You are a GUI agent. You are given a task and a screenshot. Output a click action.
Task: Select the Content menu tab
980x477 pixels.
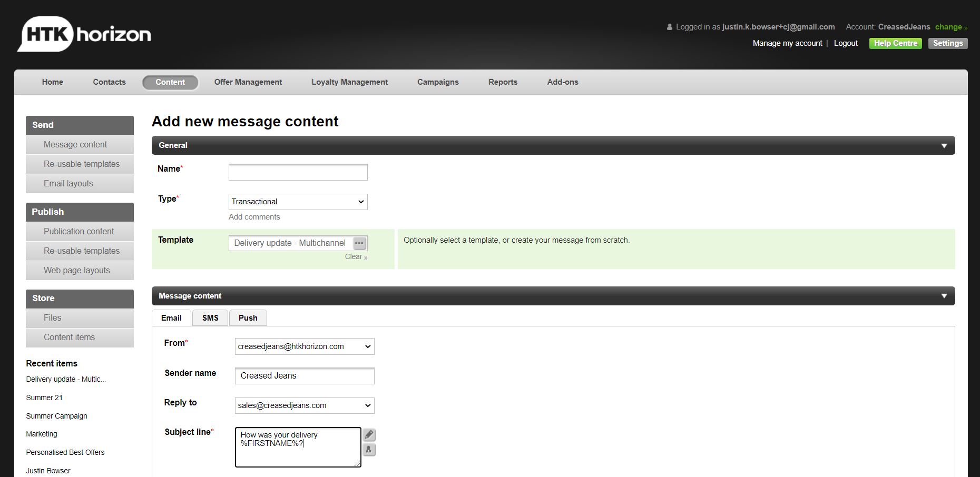170,82
